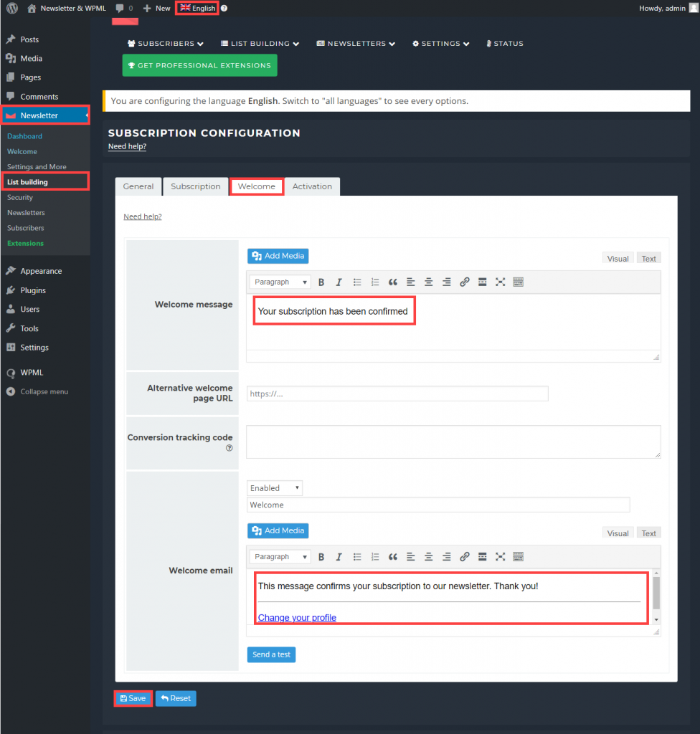Image resolution: width=700 pixels, height=734 pixels.
Task: Open the New content menu
Action: pyautogui.click(x=157, y=8)
